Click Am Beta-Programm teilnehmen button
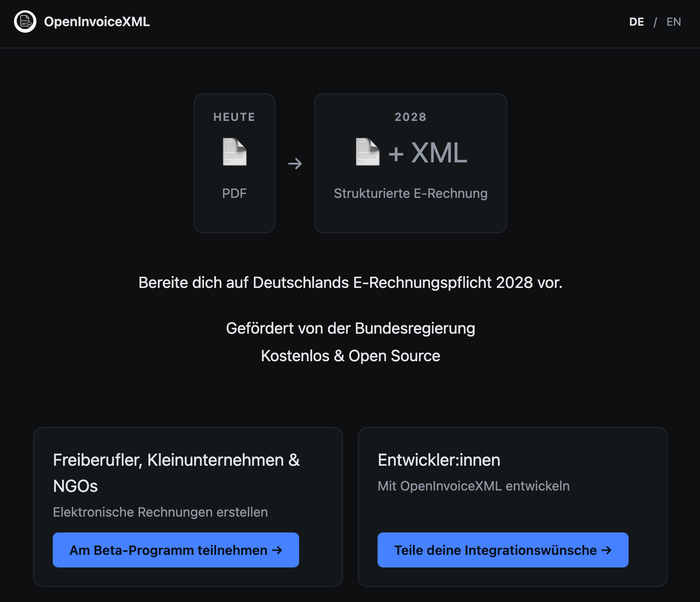The height and width of the screenshot is (602, 700). pos(176,550)
